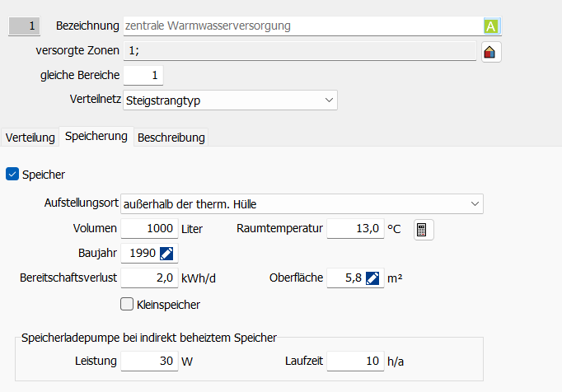The height and width of the screenshot is (392, 562).
Task: Enable the Kleinspeicher checkbox
Action: click(x=127, y=304)
